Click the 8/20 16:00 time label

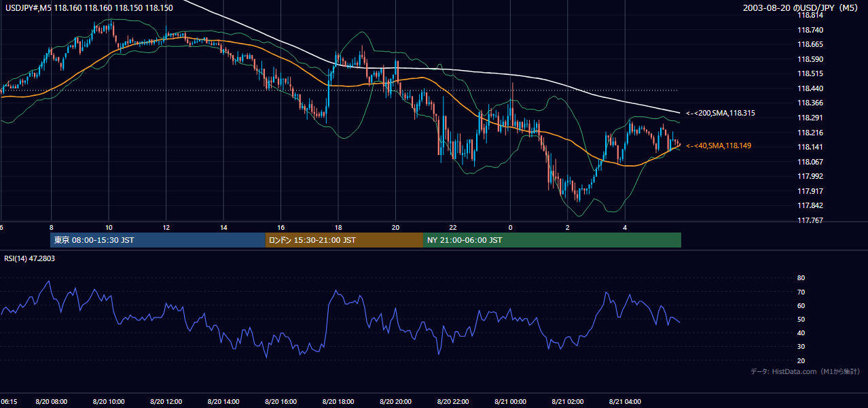[281, 402]
